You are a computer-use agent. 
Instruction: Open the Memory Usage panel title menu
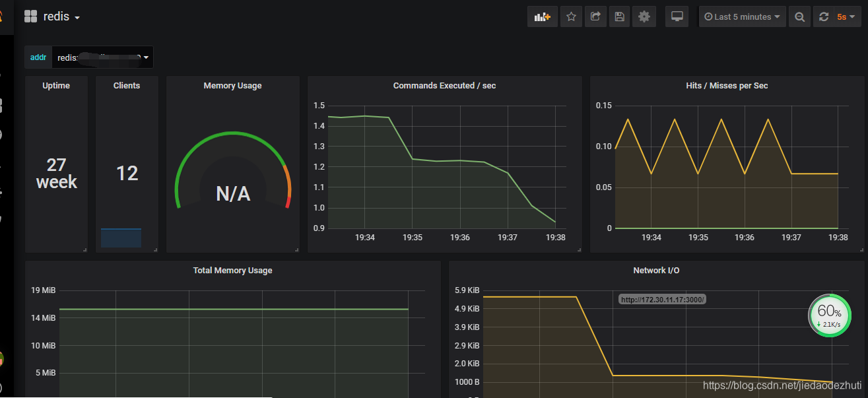pos(232,86)
